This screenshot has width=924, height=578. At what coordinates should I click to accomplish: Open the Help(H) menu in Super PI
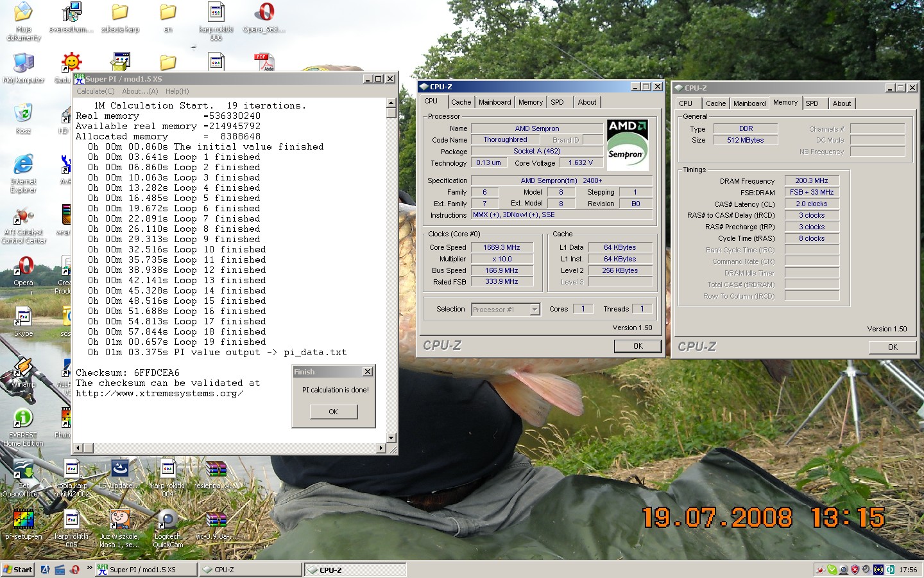[177, 91]
